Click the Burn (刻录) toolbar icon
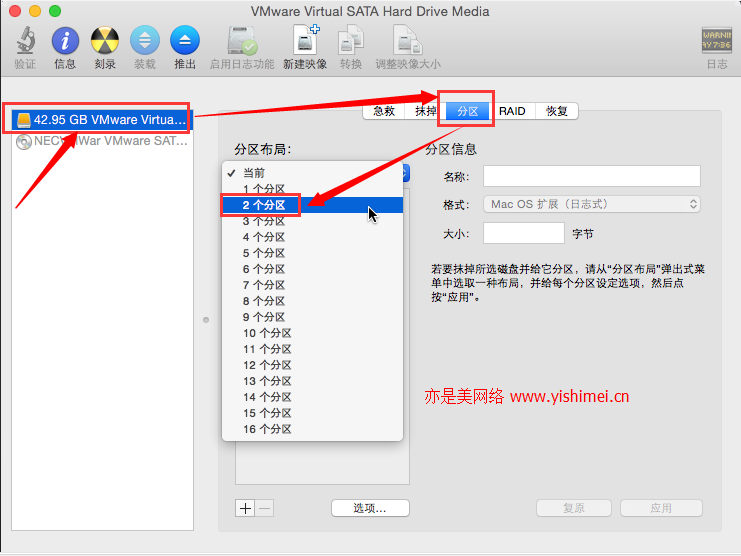This screenshot has height=556, width=741. pyautogui.click(x=104, y=40)
